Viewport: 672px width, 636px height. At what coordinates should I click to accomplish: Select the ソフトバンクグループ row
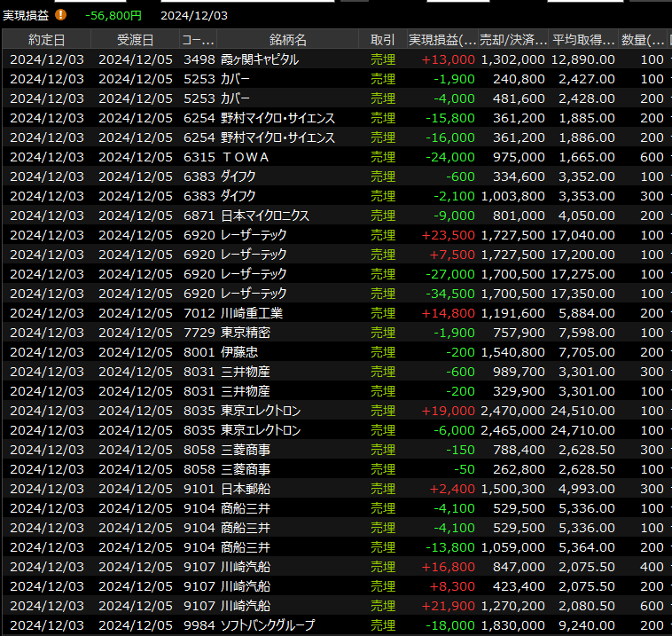(267, 625)
